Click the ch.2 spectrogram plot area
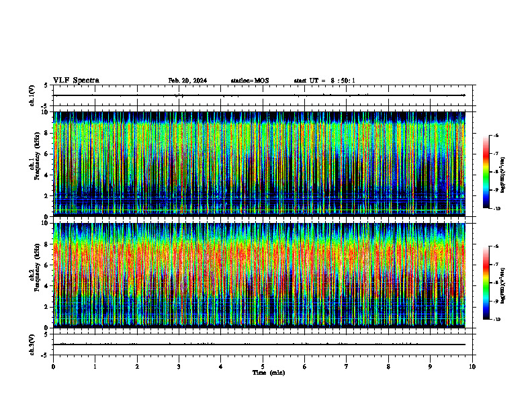 (x=259, y=275)
